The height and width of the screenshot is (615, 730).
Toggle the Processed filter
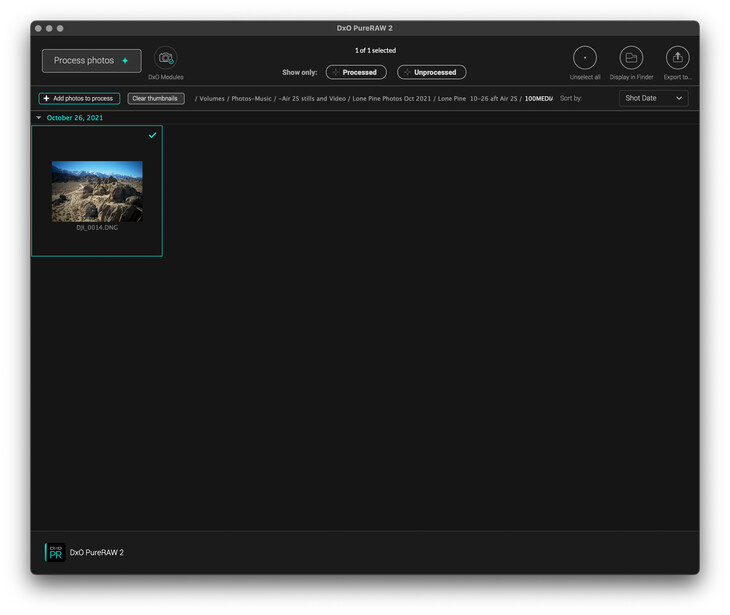click(x=356, y=72)
